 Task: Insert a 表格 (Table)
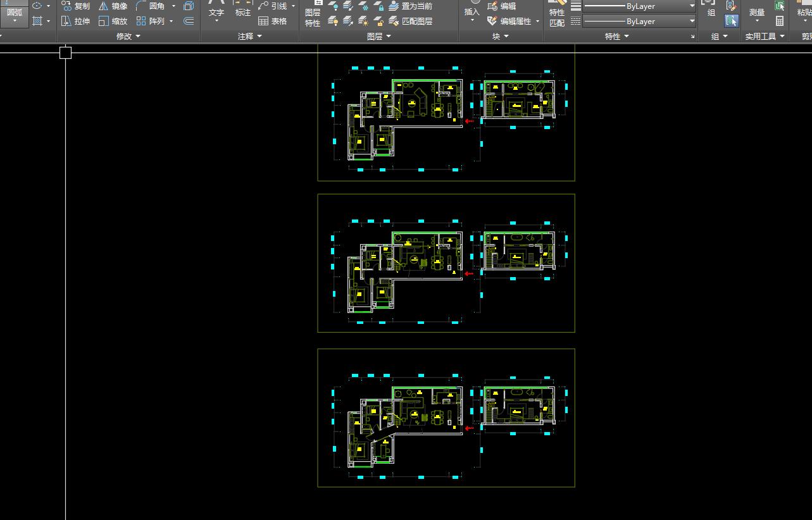pyautogui.click(x=273, y=21)
